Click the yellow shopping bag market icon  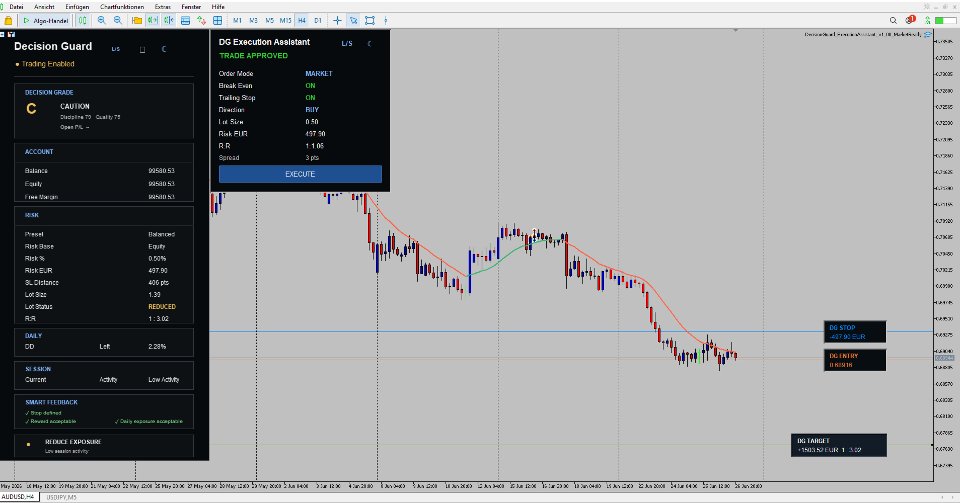click(x=8, y=20)
